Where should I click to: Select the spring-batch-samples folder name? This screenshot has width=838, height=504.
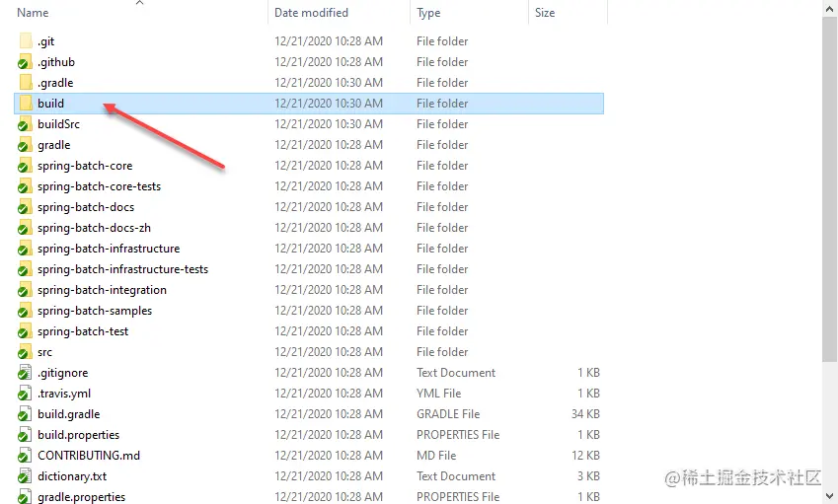click(x=95, y=312)
